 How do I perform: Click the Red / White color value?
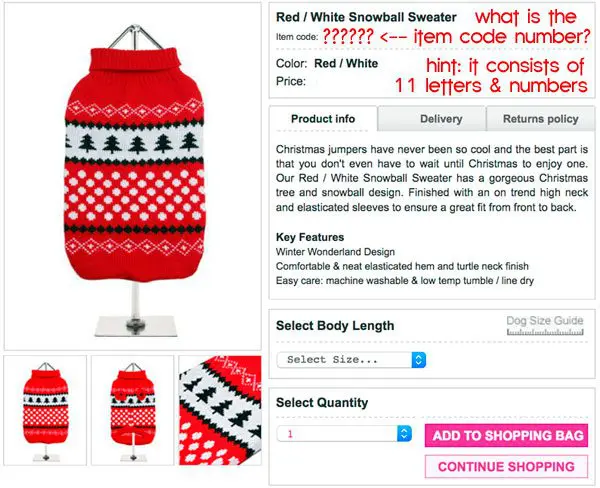[x=346, y=64]
